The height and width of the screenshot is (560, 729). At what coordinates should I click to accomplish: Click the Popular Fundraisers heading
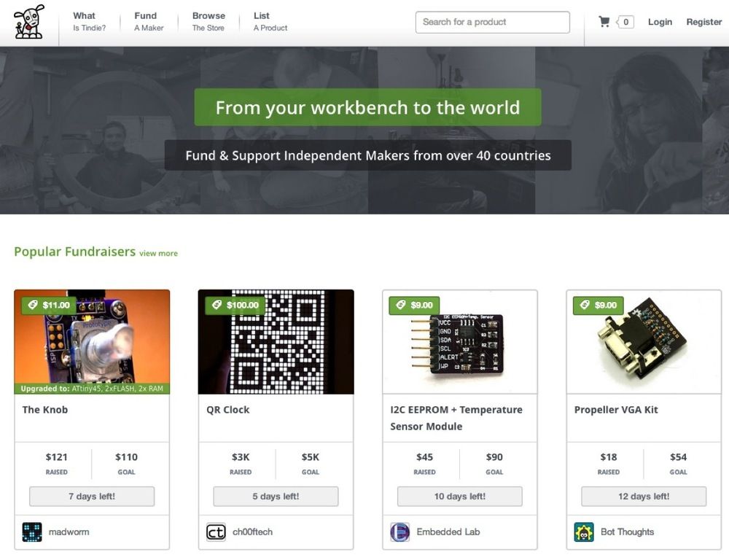(x=75, y=252)
